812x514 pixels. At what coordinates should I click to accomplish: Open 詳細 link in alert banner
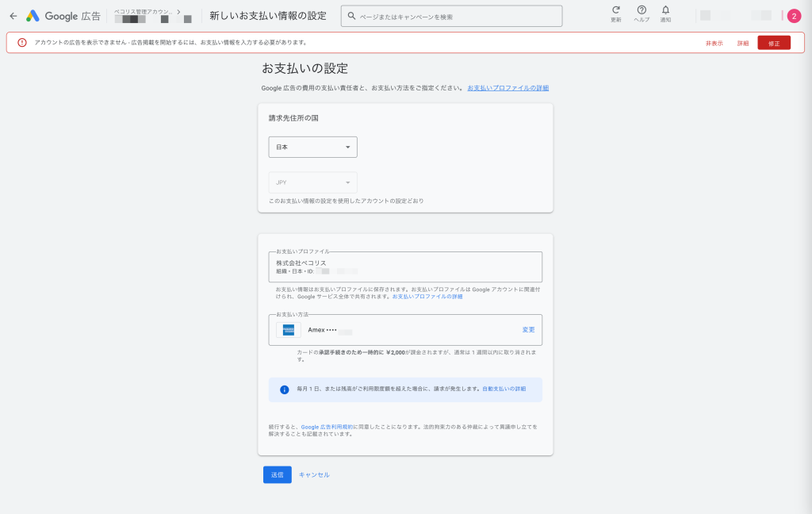tap(743, 44)
